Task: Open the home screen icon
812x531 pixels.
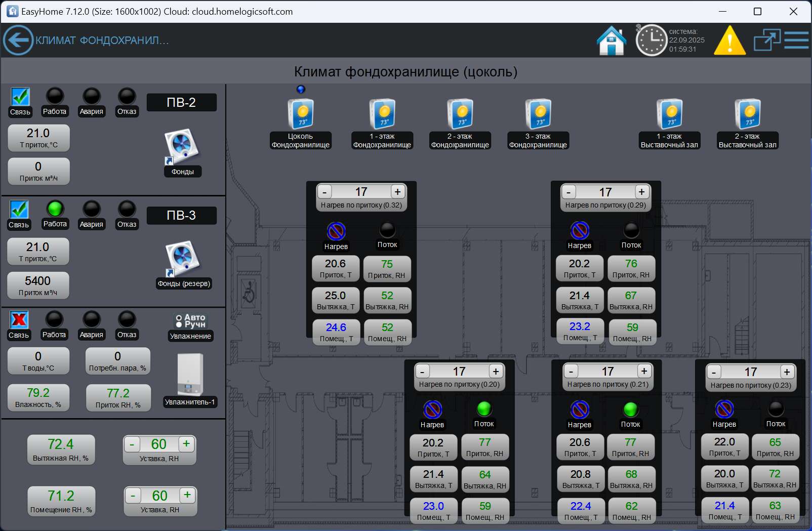Action: pos(612,40)
